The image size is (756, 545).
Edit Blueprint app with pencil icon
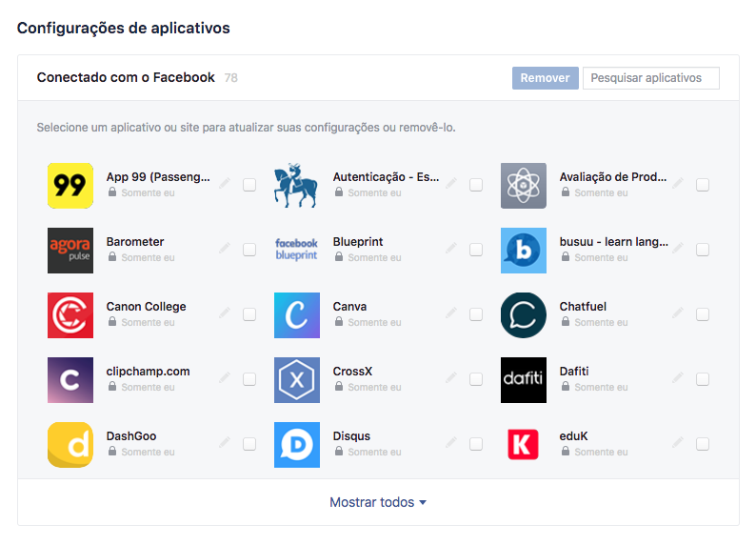451,248
